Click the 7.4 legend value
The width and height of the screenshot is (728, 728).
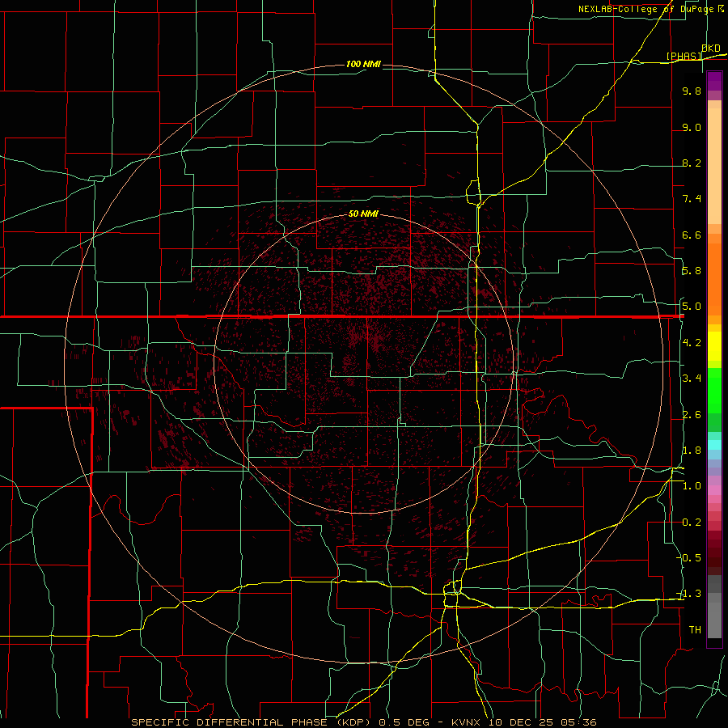coord(692,199)
